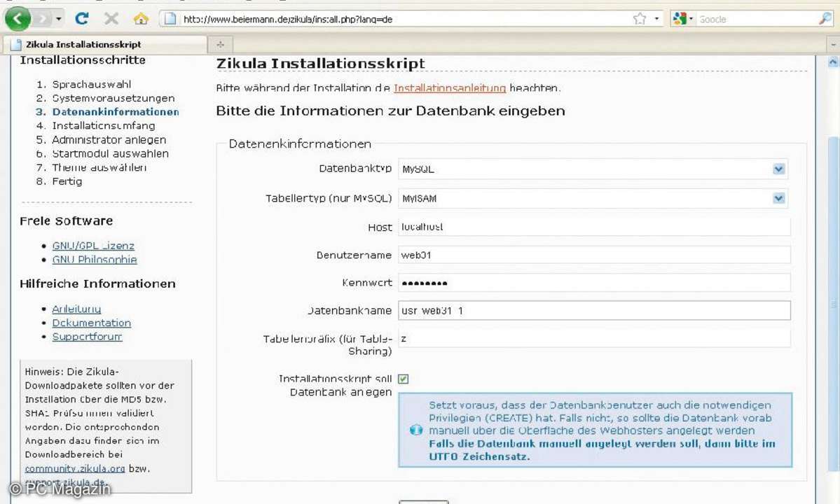Screen dimensions: 840x504
Task: Select the Zikula Installationsskript tab
Action: pyautogui.click(x=105, y=44)
